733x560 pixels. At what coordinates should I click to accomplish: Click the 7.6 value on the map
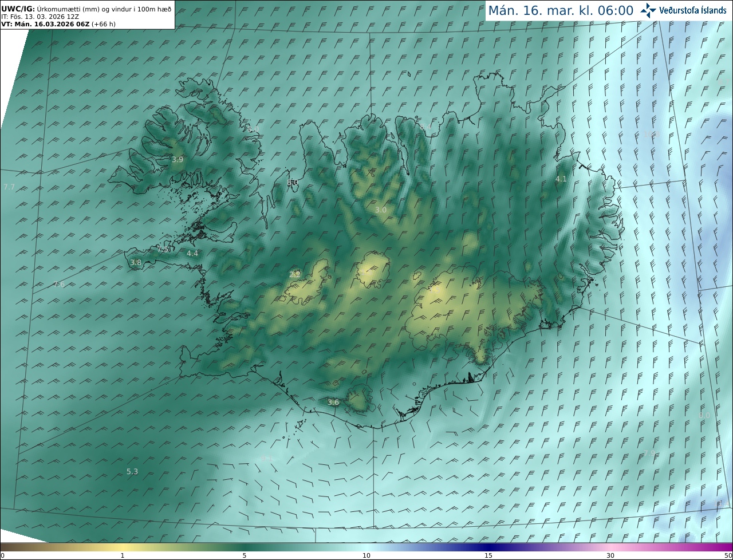(x=59, y=285)
